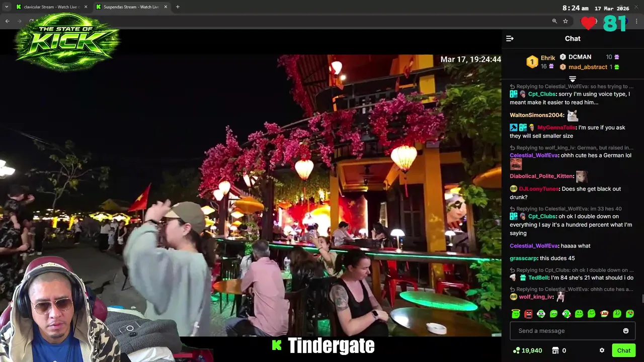
Task: Collapse the chat panel with arrow icon
Action: click(510, 39)
